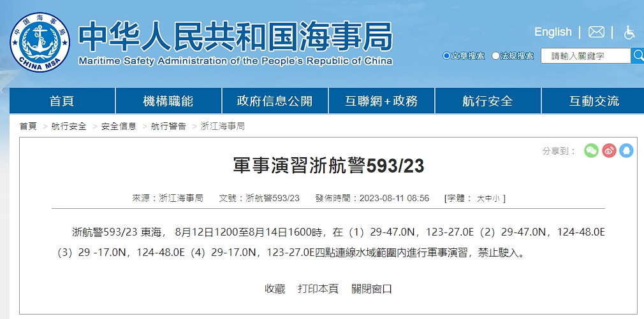Share the notice via Weibo icon

[609, 150]
